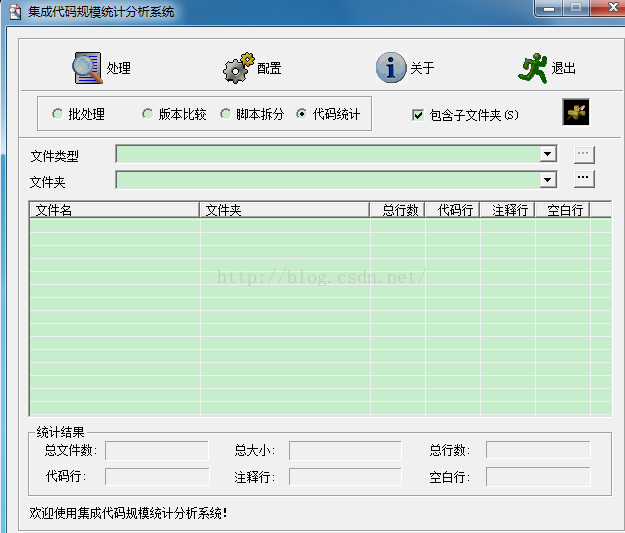Expand the 文件夹 dropdown arrow

(548, 180)
